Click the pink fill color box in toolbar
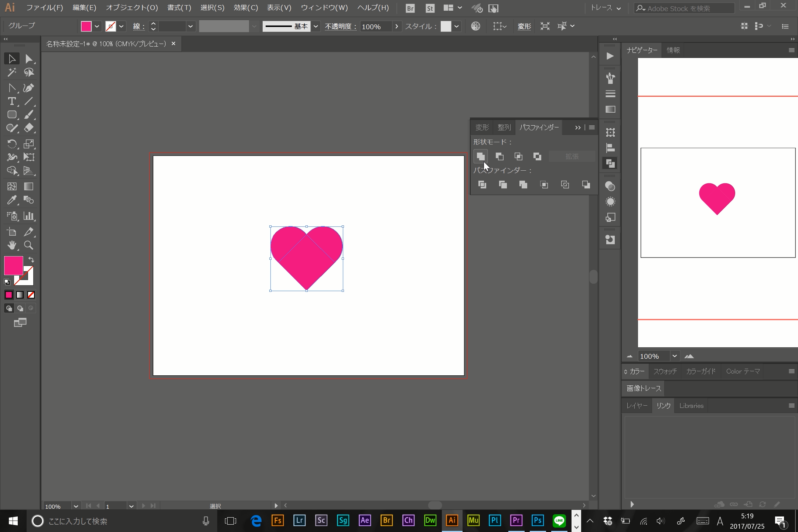This screenshot has height=532, width=798. (14, 266)
